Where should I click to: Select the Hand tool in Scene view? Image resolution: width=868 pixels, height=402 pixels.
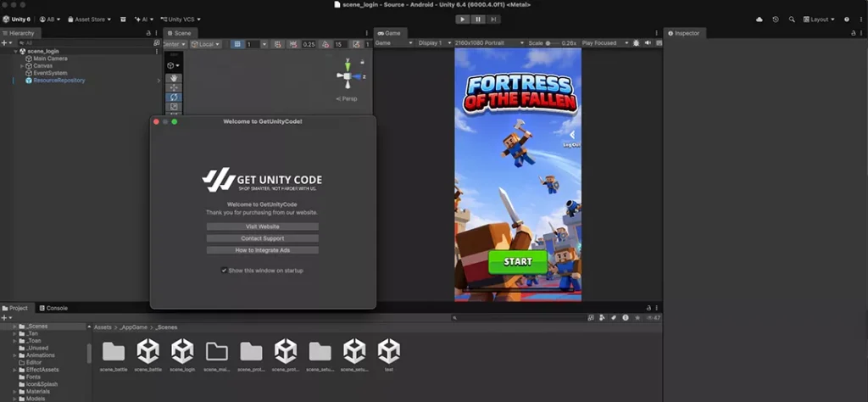point(174,78)
